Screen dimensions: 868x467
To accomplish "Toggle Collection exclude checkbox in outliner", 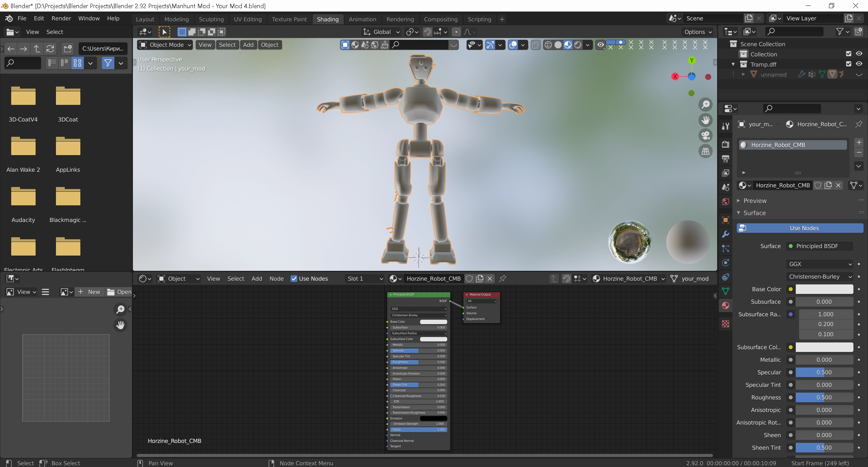I will click(849, 54).
